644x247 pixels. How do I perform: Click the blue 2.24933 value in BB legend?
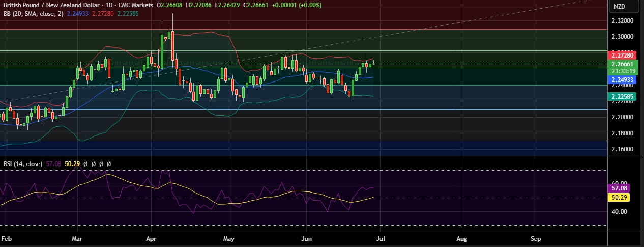78,13
